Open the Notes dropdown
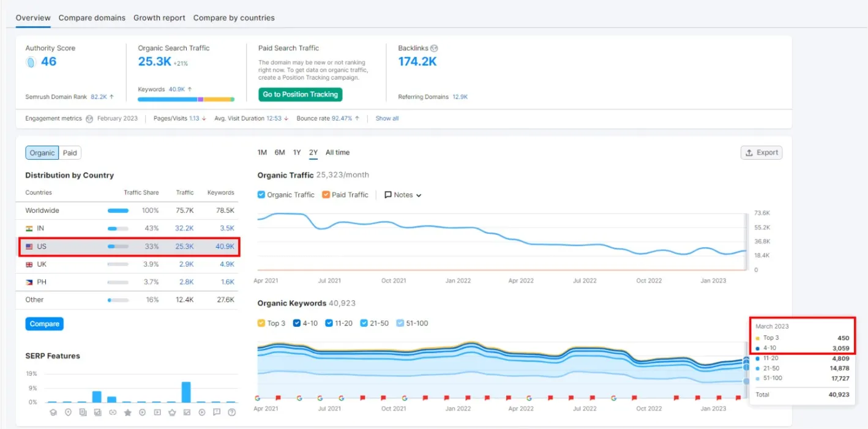 403,195
